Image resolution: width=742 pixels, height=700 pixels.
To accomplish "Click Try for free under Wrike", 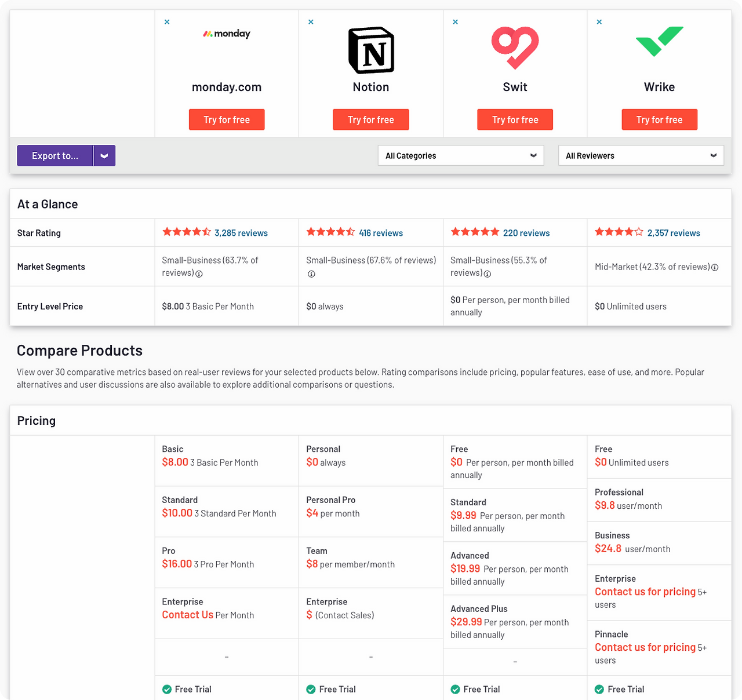I will (660, 119).
